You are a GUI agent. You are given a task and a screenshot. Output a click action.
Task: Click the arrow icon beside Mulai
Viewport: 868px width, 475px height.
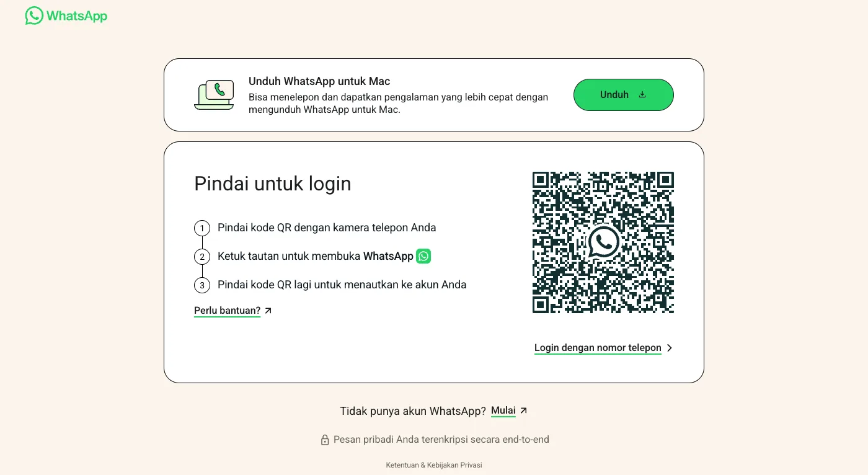click(x=523, y=411)
